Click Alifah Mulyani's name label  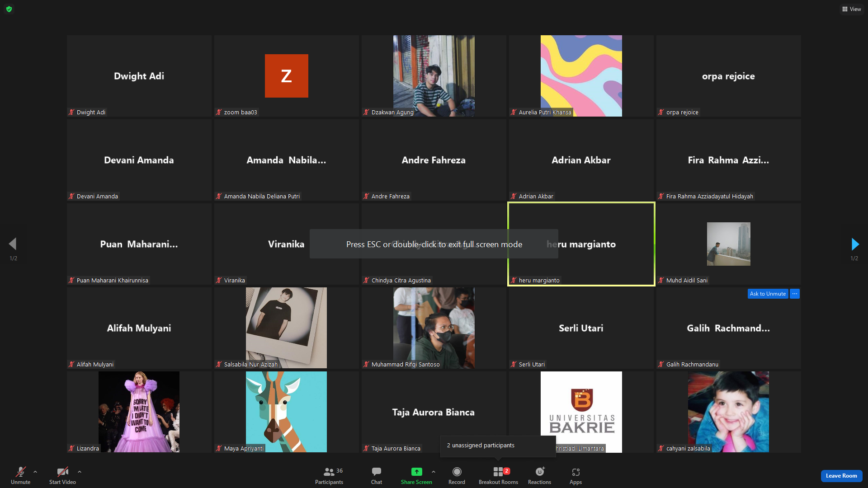point(95,365)
